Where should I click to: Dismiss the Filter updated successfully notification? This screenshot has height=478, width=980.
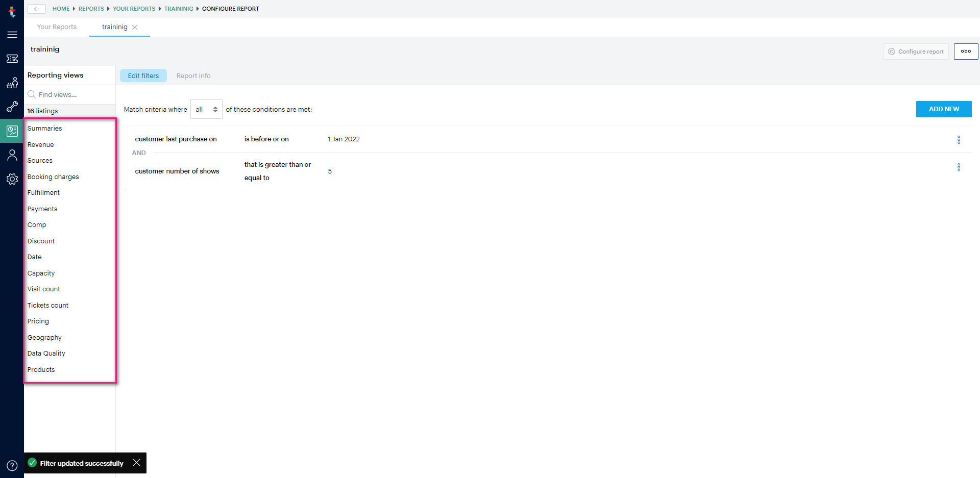point(136,463)
